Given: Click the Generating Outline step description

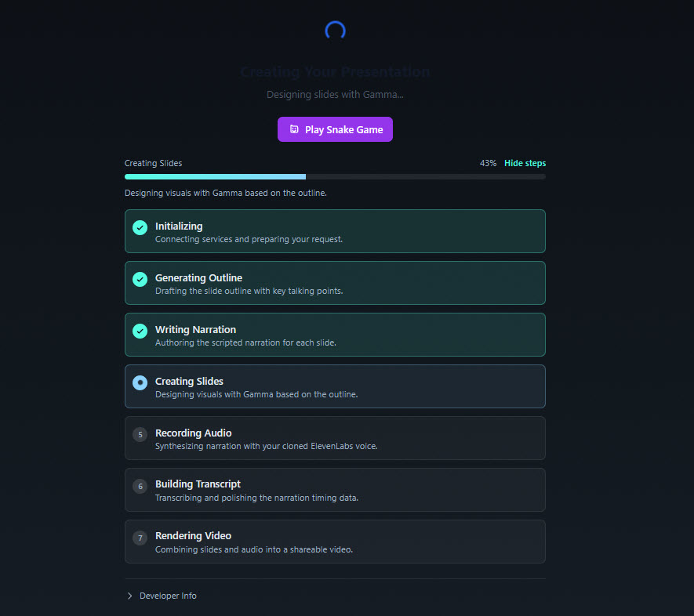Looking at the screenshot, I should (x=249, y=291).
